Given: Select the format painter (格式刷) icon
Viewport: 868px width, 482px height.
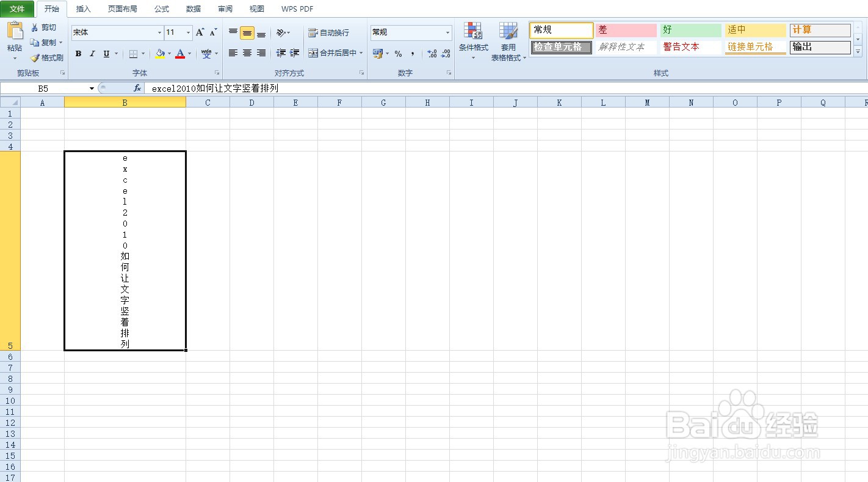Looking at the screenshot, I should 47,57.
